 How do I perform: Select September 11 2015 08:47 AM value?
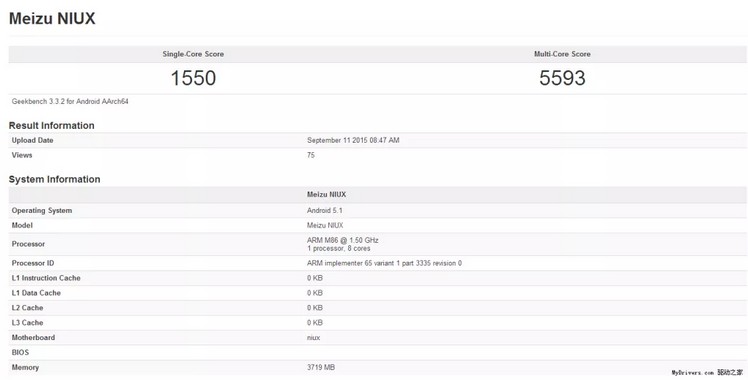(x=353, y=140)
